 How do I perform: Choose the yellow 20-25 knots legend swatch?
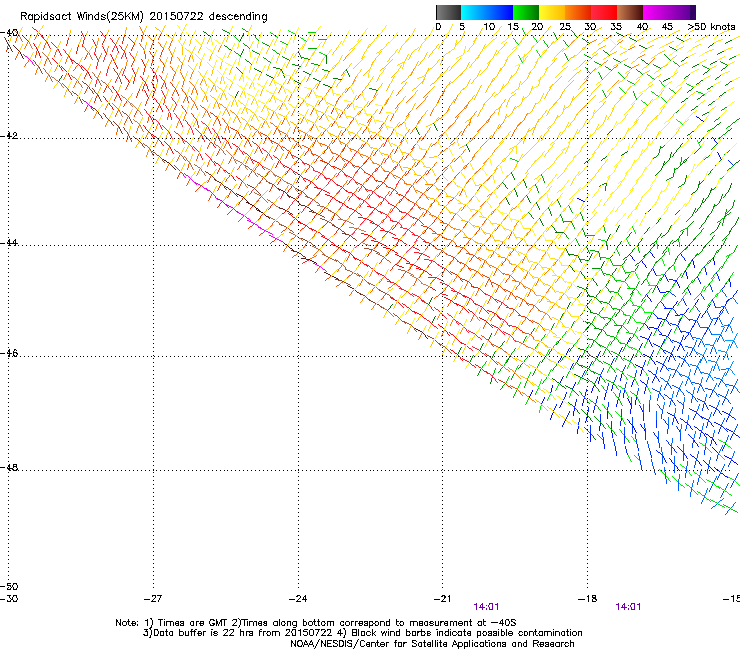pyautogui.click(x=552, y=12)
